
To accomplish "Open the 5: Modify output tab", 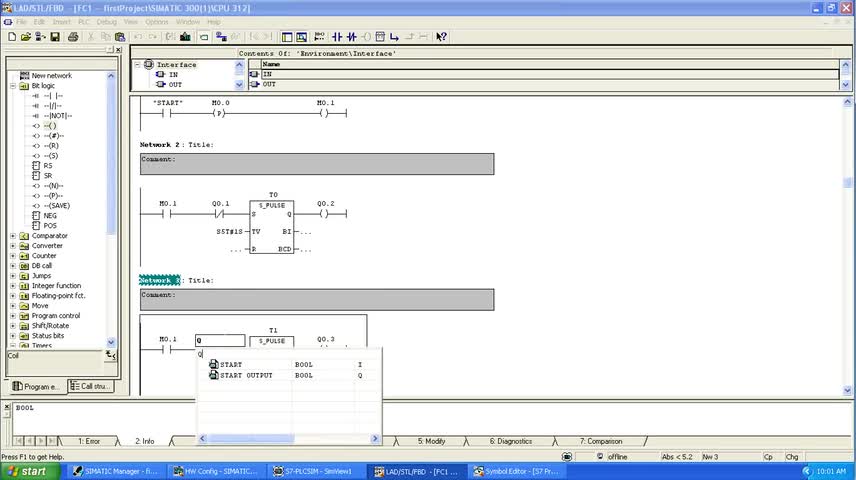I will [431, 441].
